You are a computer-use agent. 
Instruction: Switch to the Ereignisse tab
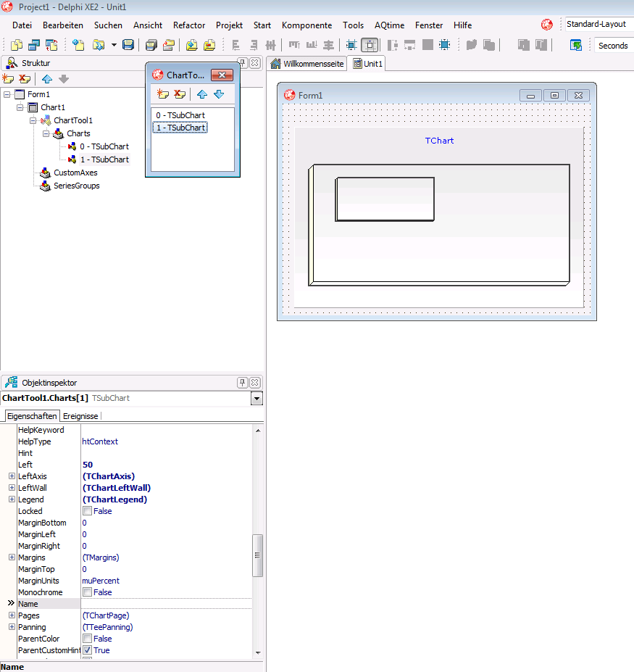pyautogui.click(x=80, y=415)
